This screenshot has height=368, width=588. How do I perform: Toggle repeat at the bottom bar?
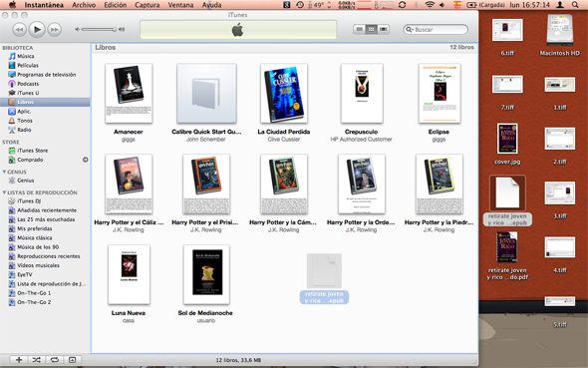point(55,360)
